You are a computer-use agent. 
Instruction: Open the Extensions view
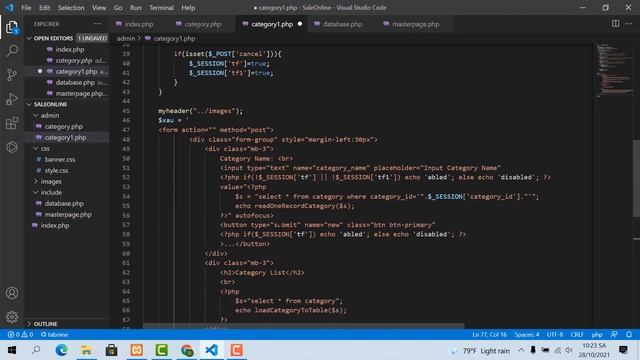point(12,123)
